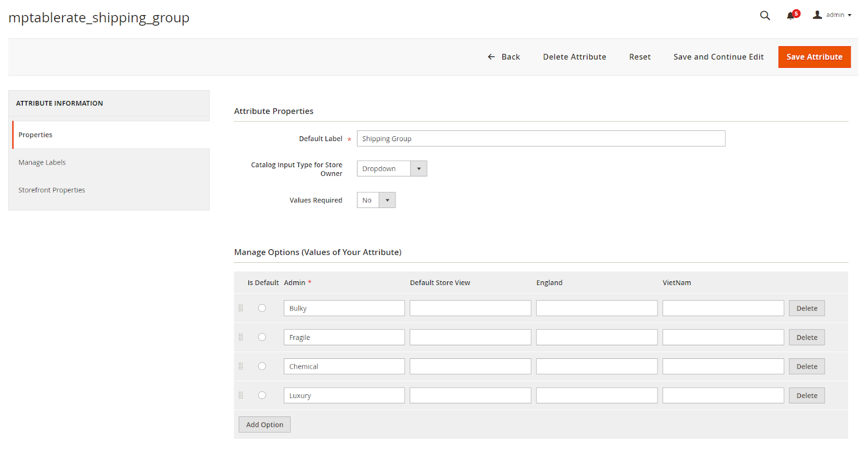Click into the Default Label text field
This screenshot has width=868, height=449.
point(540,139)
